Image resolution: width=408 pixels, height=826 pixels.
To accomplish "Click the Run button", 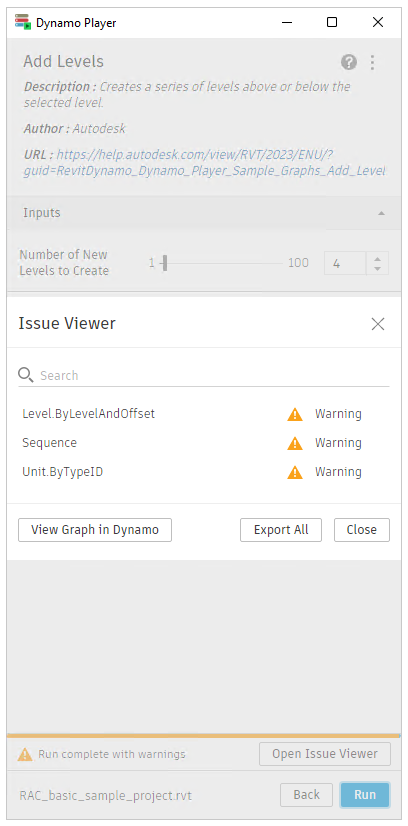I will coord(365,795).
